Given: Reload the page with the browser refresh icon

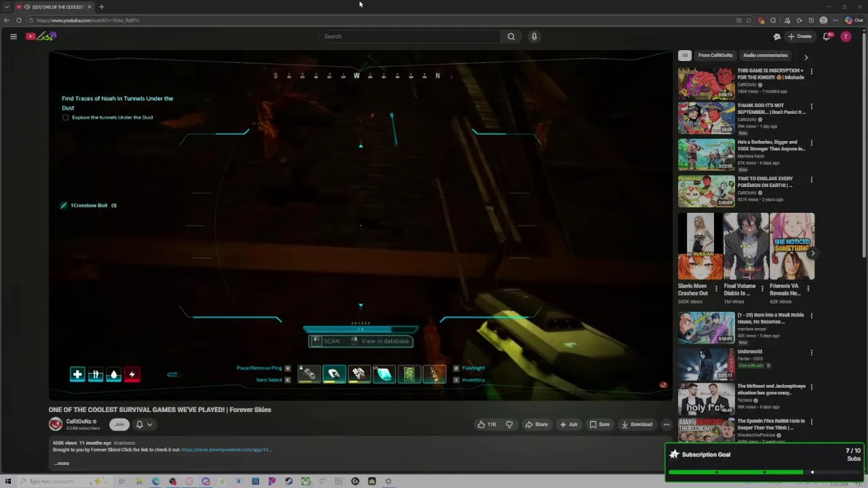Looking at the screenshot, I should [x=19, y=20].
